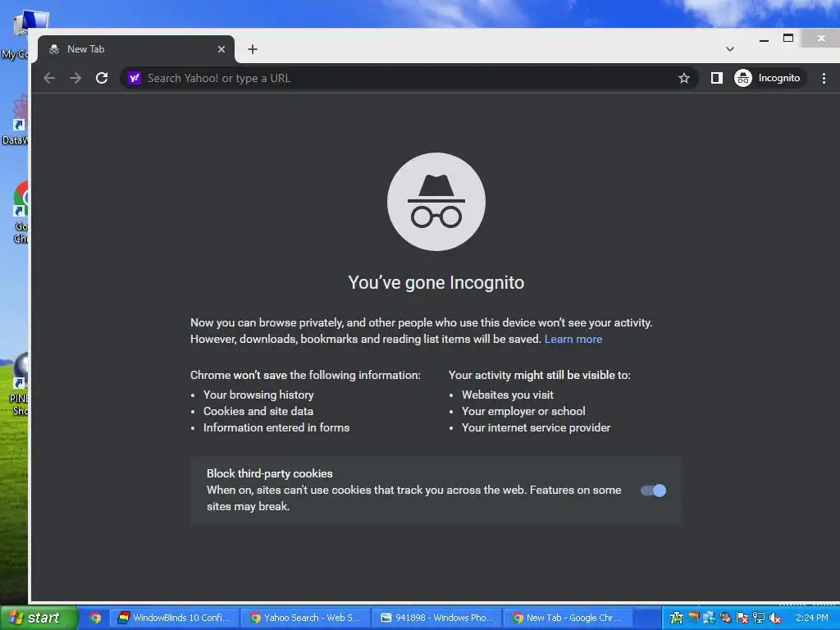840x630 pixels.
Task: Close the New Tab tab
Action: tap(221, 49)
